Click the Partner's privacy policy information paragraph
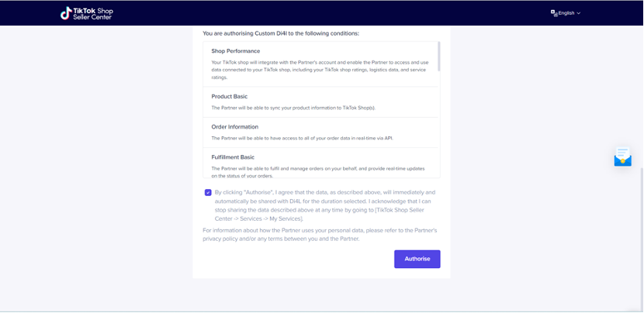Image resolution: width=644 pixels, height=313 pixels. pos(320,235)
